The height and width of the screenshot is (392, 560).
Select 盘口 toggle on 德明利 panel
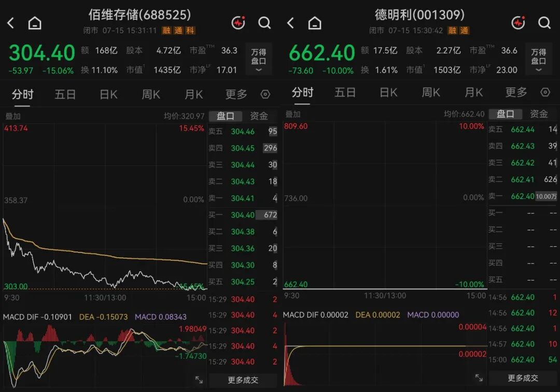(506, 114)
